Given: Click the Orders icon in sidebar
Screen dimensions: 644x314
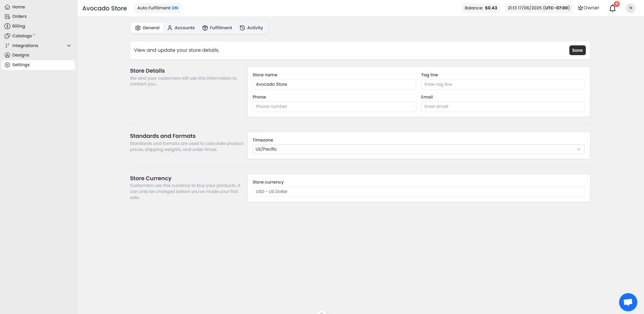Looking at the screenshot, I should pos(7,16).
